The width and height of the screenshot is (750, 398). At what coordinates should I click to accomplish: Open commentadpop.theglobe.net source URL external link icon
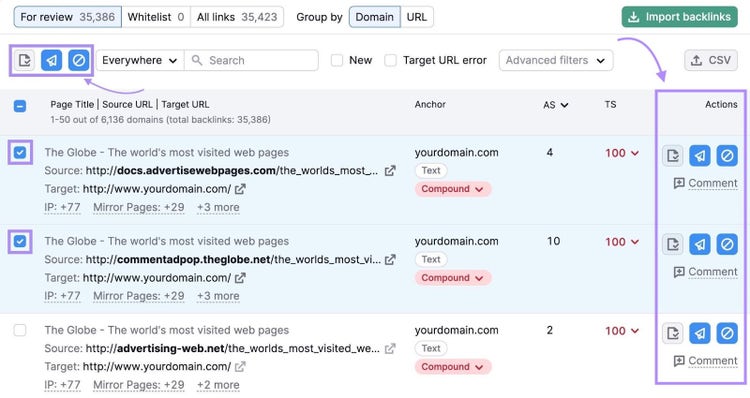click(x=390, y=260)
